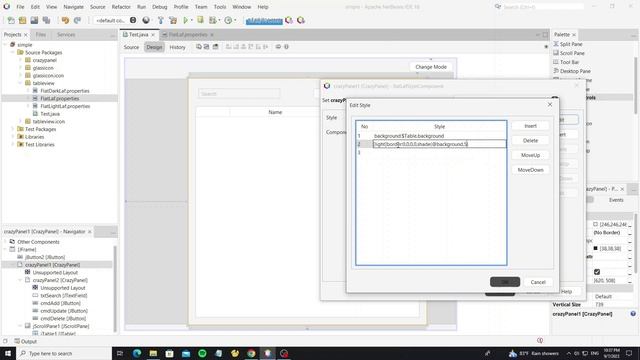This screenshot has width=640, height=360.
Task: Expand the Libraries node
Action: point(13,137)
